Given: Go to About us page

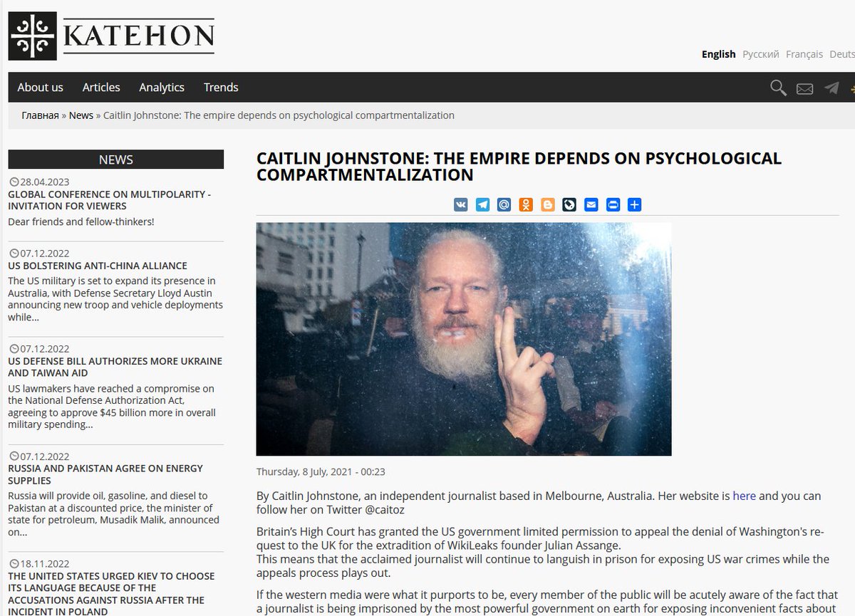Looking at the screenshot, I should pos(40,87).
